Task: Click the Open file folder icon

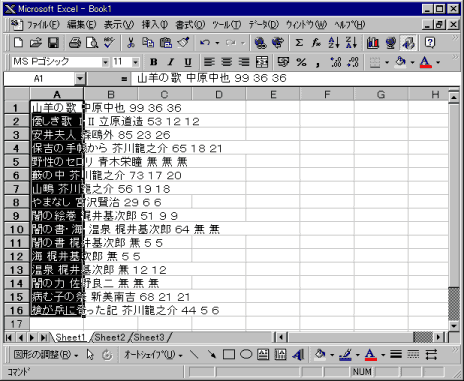Action: pos(35,43)
